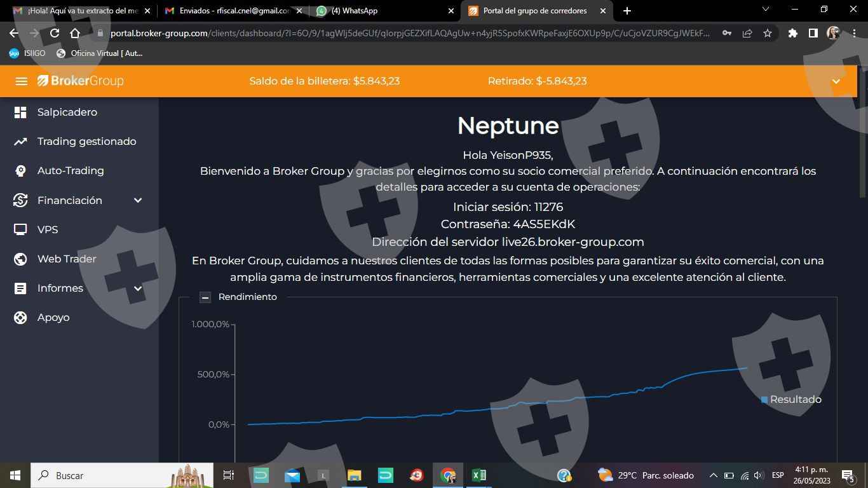Click the 'Hola YeisonP935,' greeting

pos(508,155)
